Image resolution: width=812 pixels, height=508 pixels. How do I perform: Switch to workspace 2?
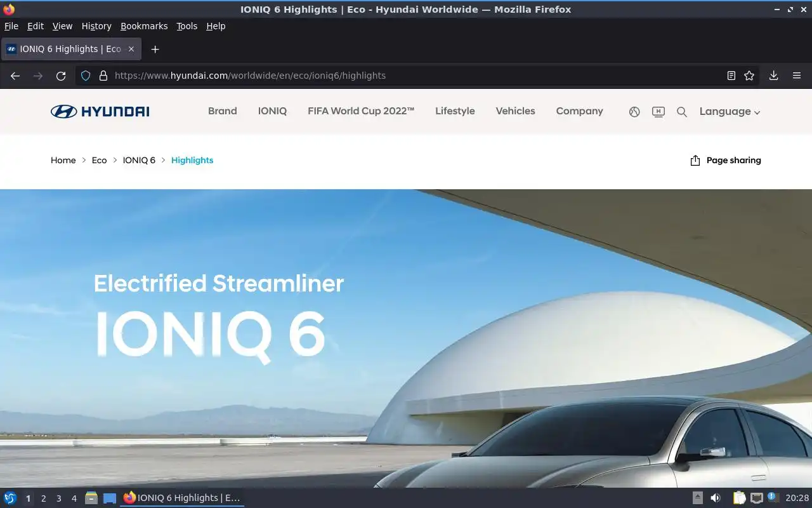[43, 498]
